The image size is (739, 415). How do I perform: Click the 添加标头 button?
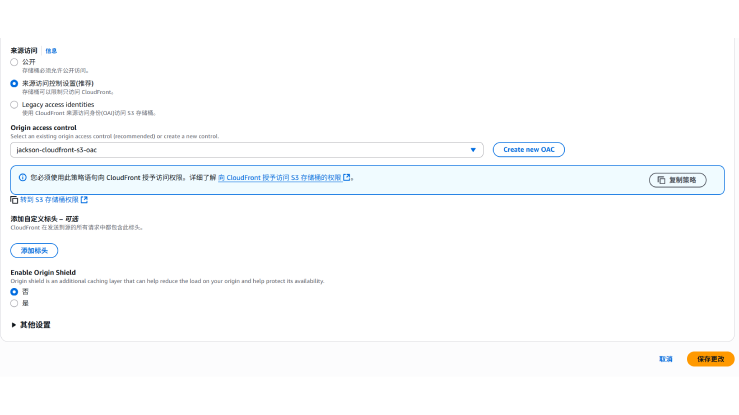(34, 251)
